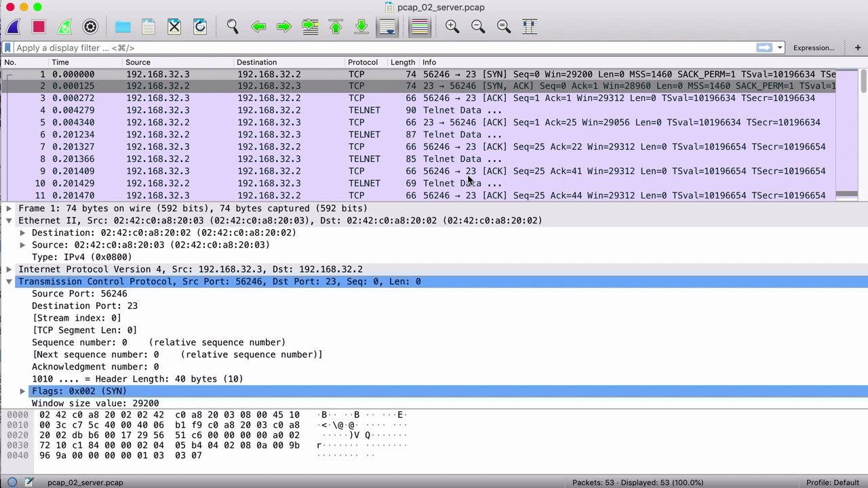Image resolution: width=868 pixels, height=488 pixels.
Task: Go back to the previous packet with the green left arrow
Action: point(258,26)
